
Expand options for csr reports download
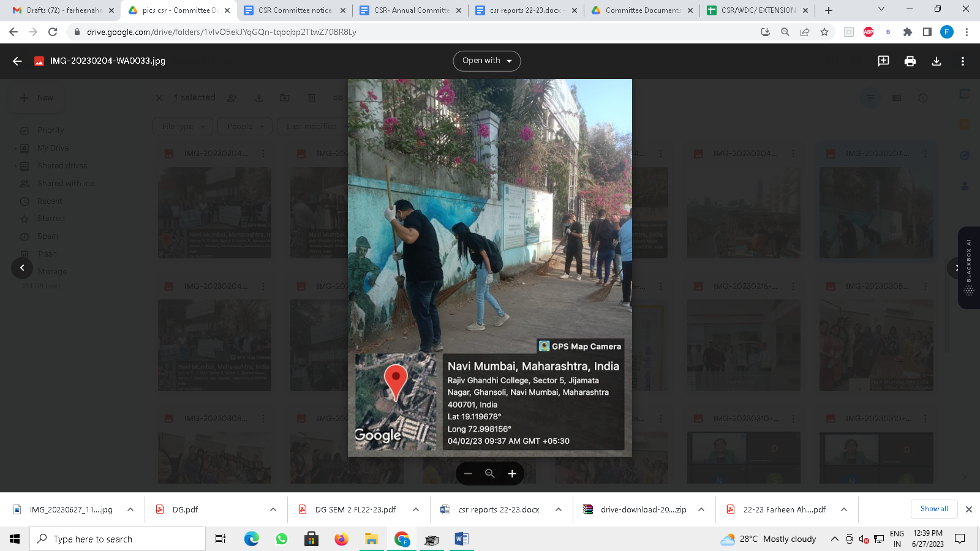559,509
